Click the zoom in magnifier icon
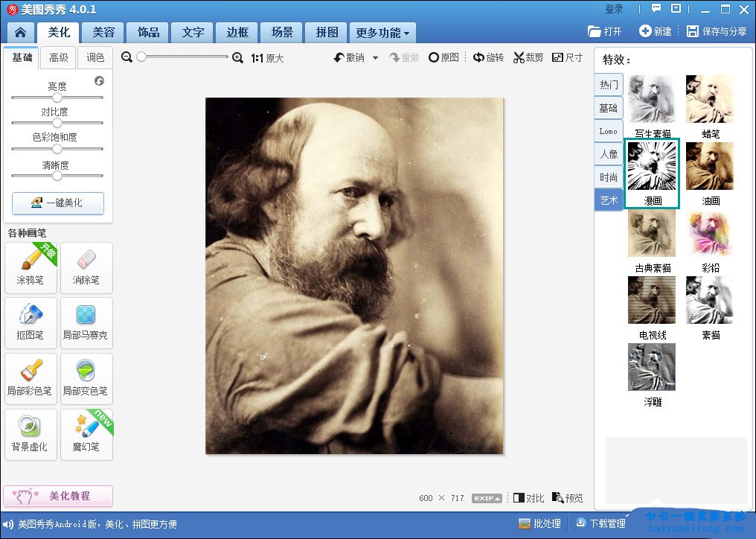Image resolution: width=756 pixels, height=539 pixels. tap(238, 57)
